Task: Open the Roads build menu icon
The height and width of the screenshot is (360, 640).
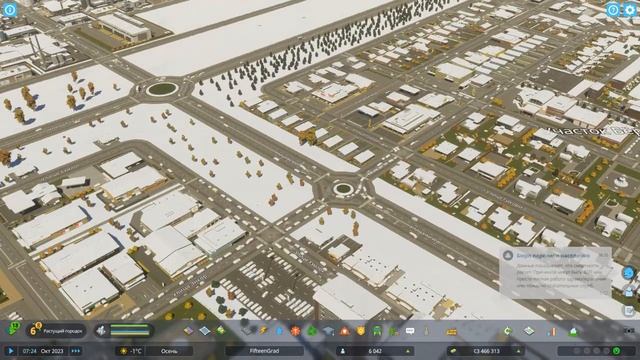Action: [x=247, y=331]
